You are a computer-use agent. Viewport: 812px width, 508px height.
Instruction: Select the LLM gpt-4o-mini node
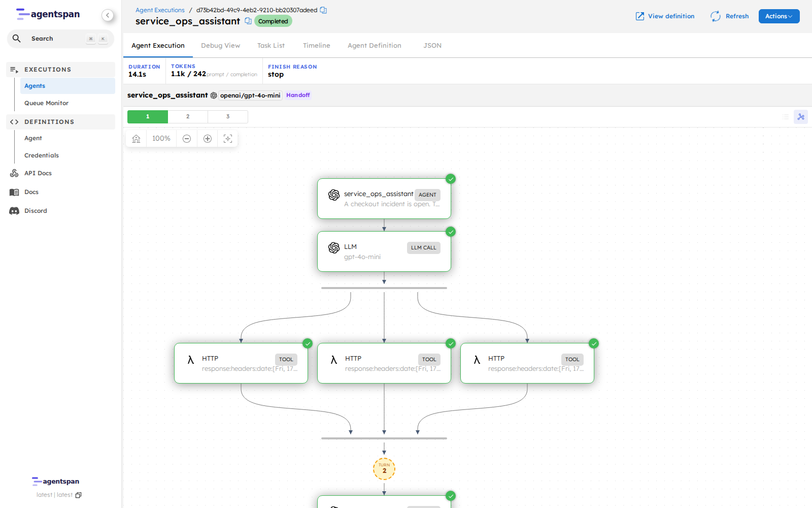click(x=384, y=251)
